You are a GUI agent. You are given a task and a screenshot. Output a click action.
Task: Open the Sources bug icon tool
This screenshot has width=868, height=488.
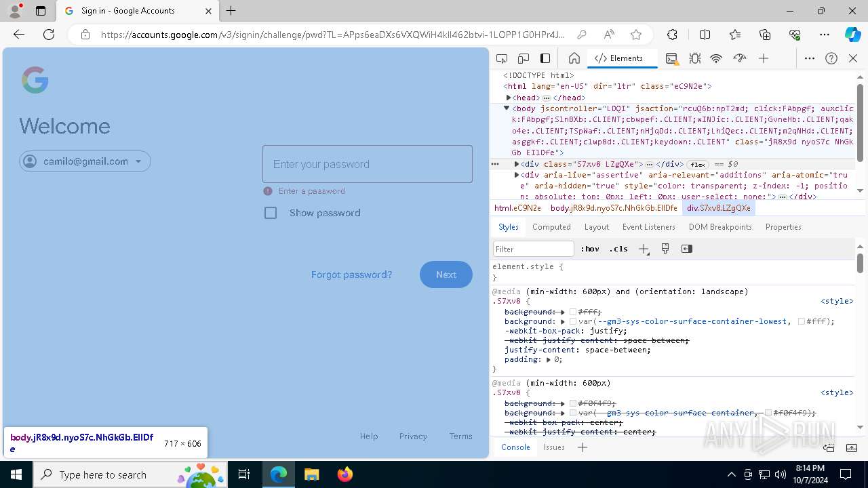pos(695,59)
